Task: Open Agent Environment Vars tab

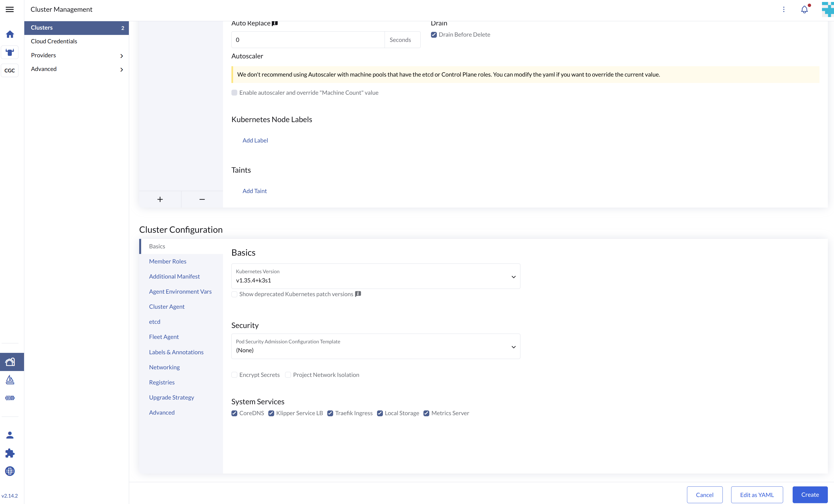Action: (180, 292)
